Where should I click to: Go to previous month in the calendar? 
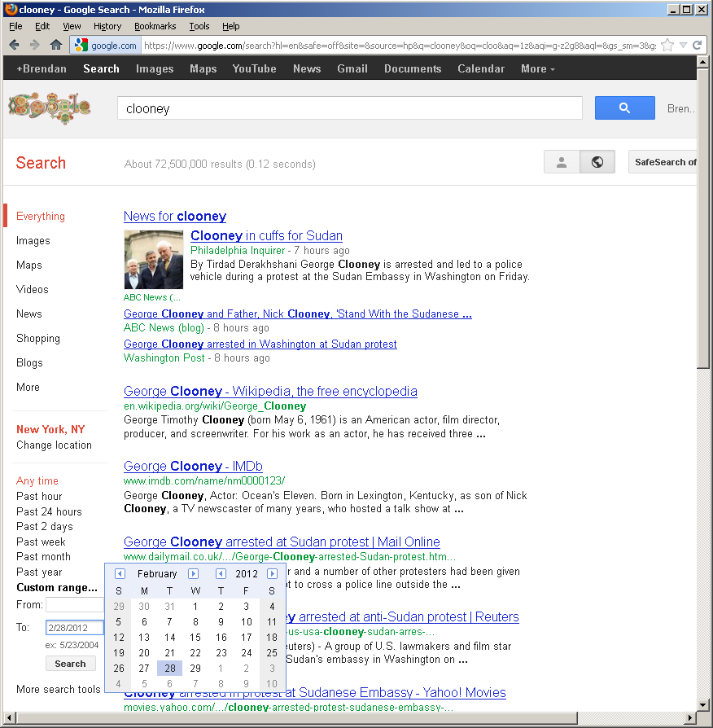[x=120, y=574]
